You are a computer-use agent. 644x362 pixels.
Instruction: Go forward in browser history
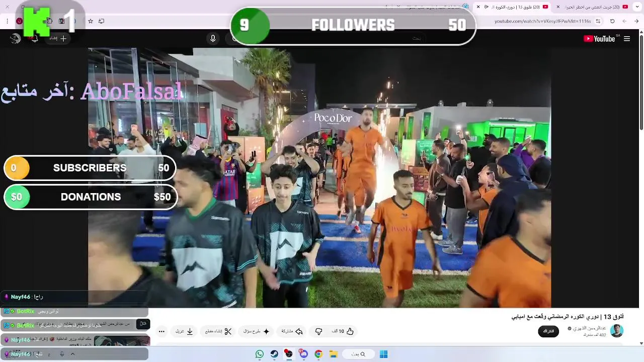[x=624, y=21]
